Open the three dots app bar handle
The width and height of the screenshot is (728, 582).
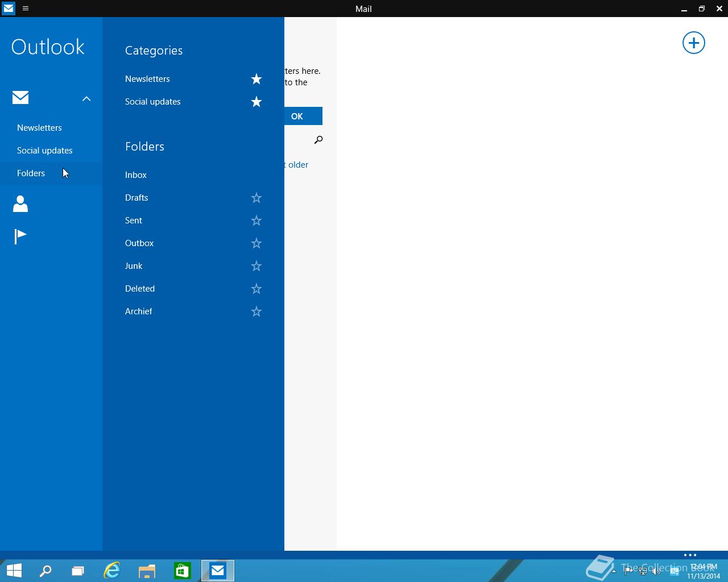pyautogui.click(x=690, y=555)
